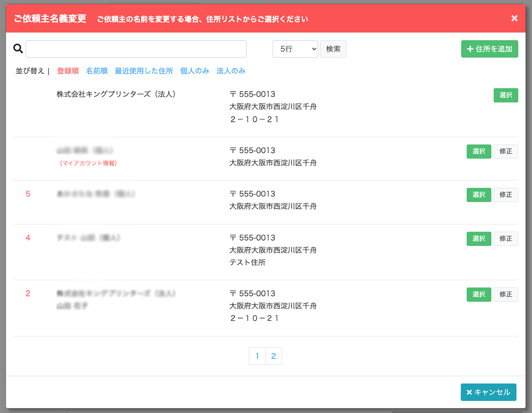Edit the マイアカウント情報 address with 修正
532x413 pixels.
click(505, 151)
